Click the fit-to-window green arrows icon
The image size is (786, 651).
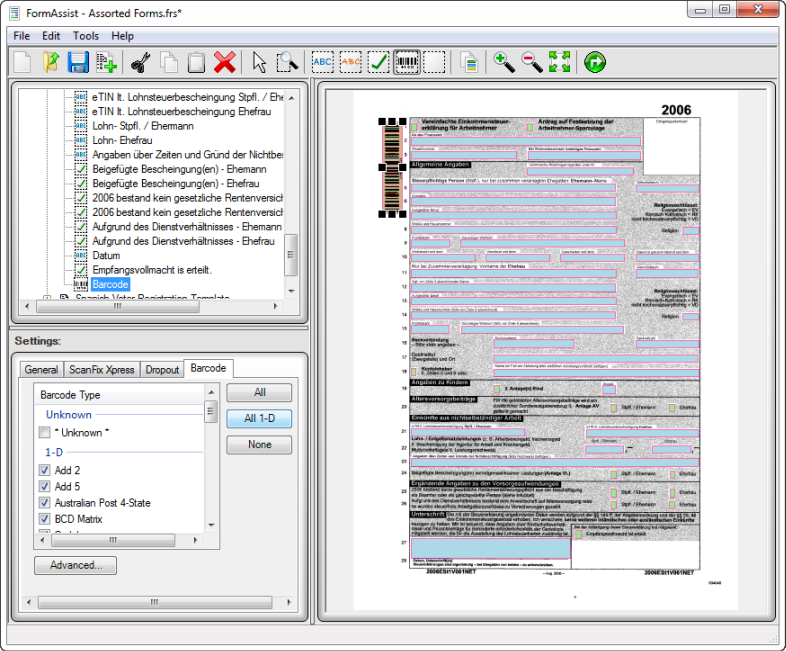[558, 62]
